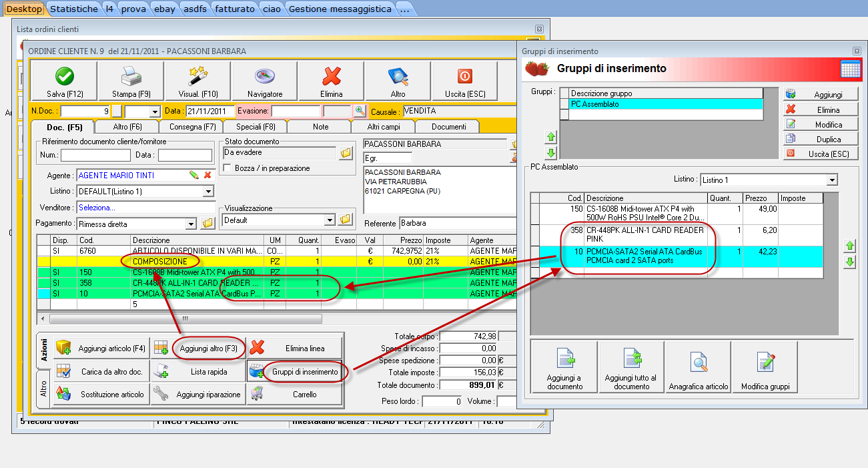Open Visual. (F10) preview wand icon
The image size is (868, 468).
pyautogui.click(x=198, y=76)
